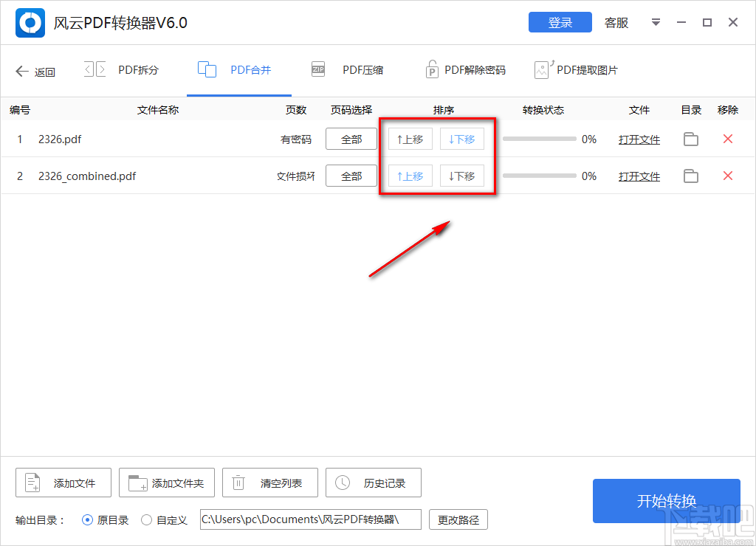The width and height of the screenshot is (756, 546).
Task: Go back using the 返回 arrow
Action: 35,72
